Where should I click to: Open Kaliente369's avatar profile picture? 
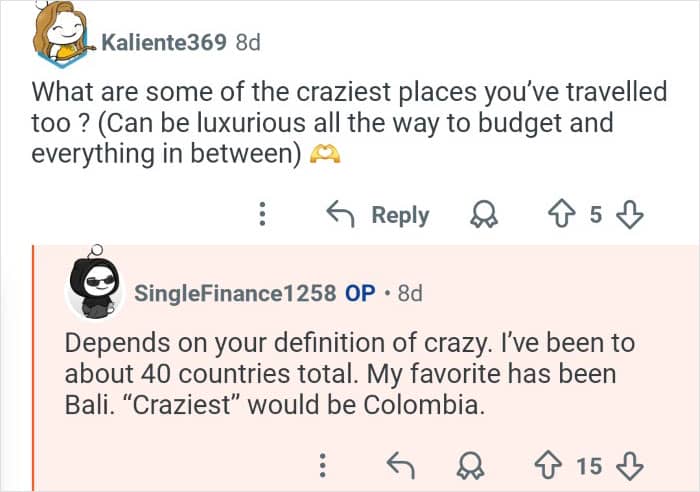[x=63, y=37]
